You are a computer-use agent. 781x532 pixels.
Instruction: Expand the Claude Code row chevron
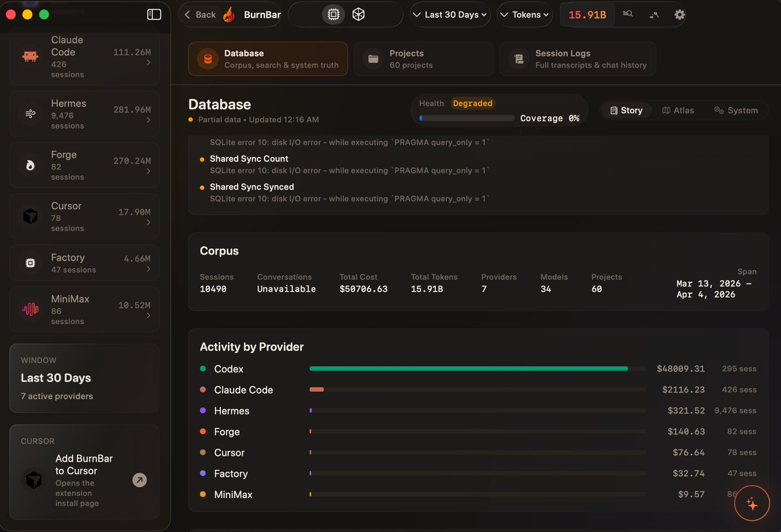[x=149, y=63]
